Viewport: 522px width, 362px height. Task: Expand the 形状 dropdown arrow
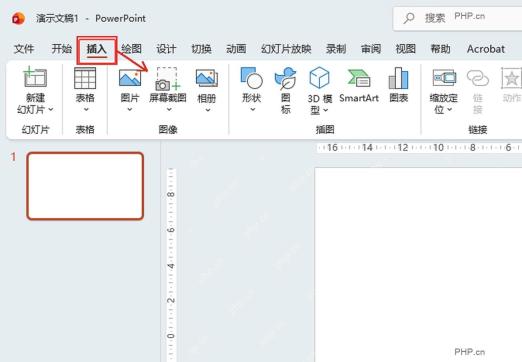pyautogui.click(x=253, y=110)
